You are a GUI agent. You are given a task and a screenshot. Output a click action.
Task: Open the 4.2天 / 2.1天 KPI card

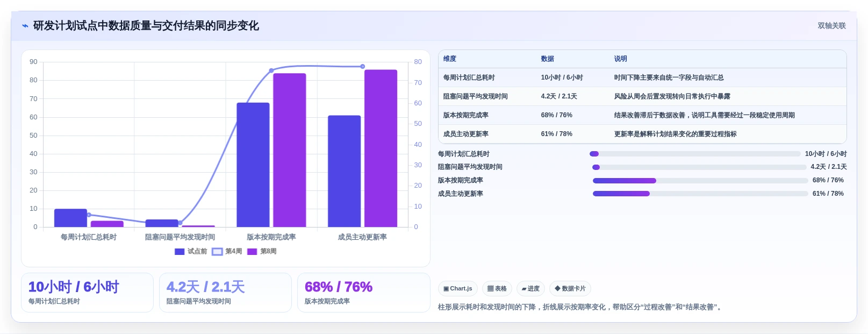[x=225, y=293]
